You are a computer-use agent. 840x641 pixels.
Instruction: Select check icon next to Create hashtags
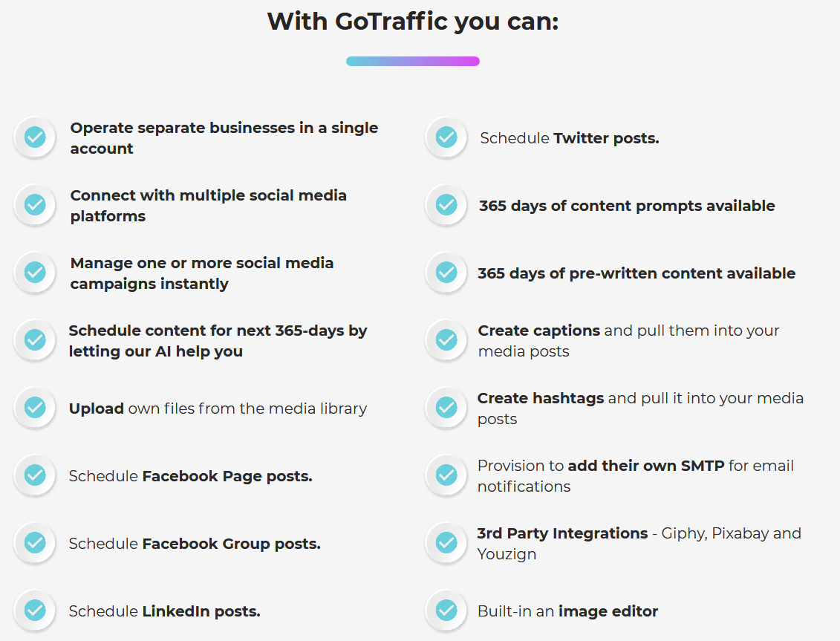tap(446, 408)
